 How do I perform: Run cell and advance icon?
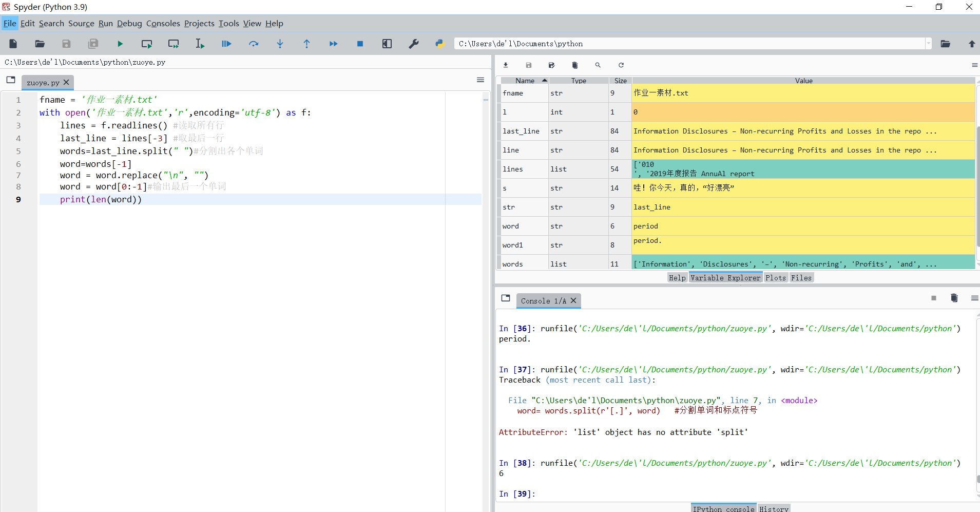point(174,44)
